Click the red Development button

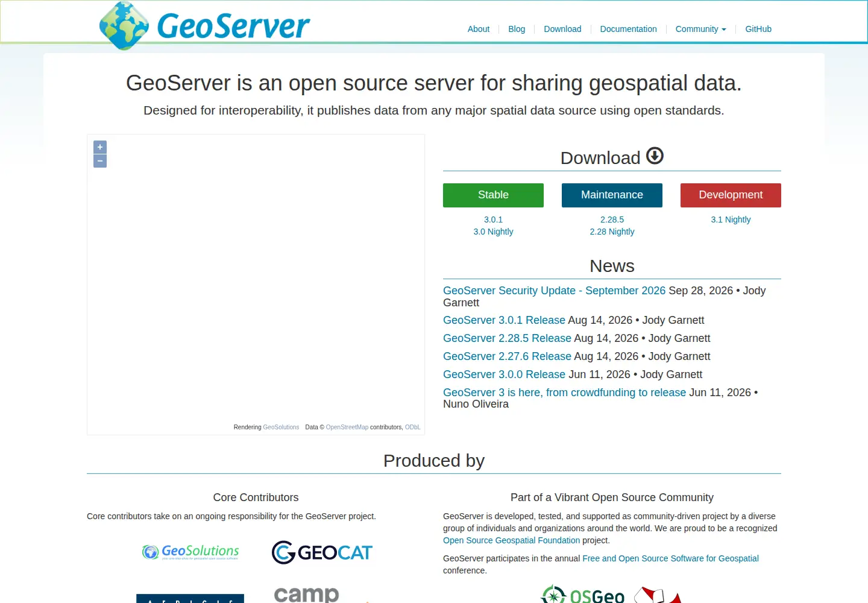731,195
